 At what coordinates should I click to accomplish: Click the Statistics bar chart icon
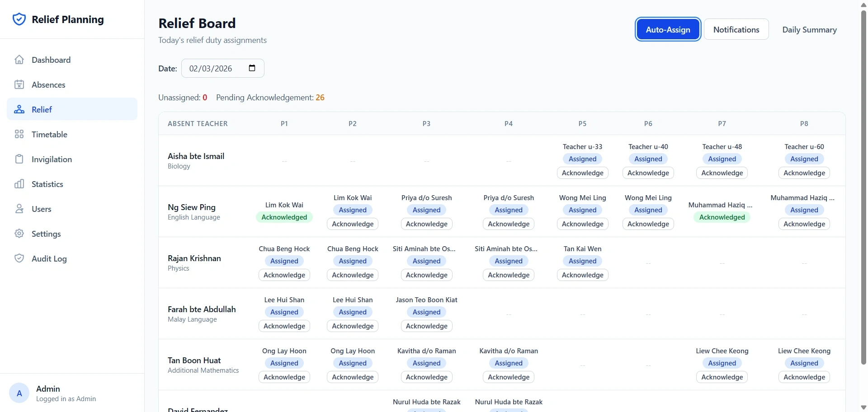(x=19, y=184)
